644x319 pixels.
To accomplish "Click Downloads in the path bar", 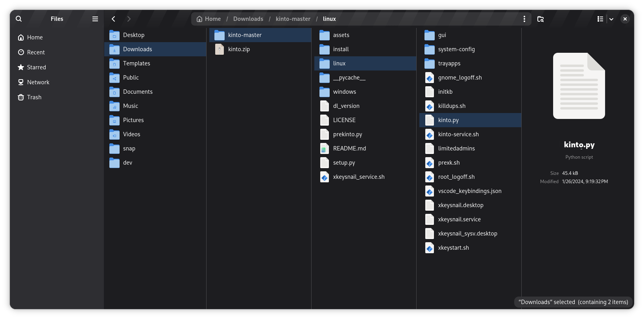I will [x=248, y=19].
